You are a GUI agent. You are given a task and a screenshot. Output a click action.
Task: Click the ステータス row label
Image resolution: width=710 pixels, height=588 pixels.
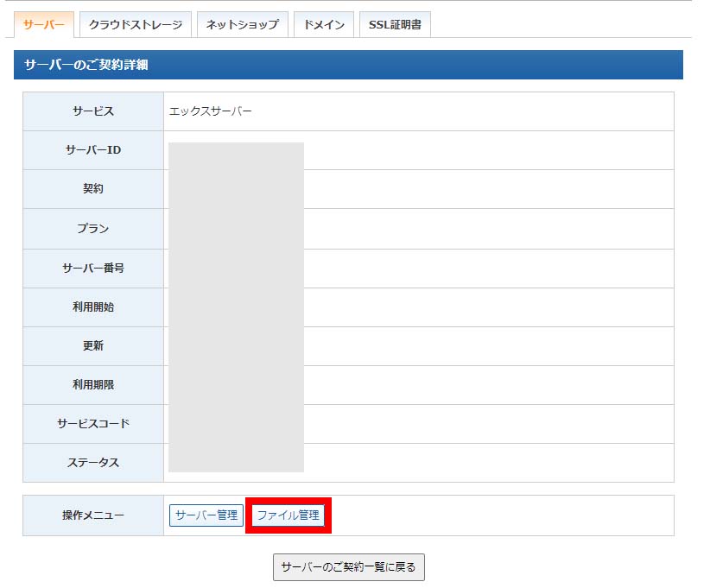[93, 463]
